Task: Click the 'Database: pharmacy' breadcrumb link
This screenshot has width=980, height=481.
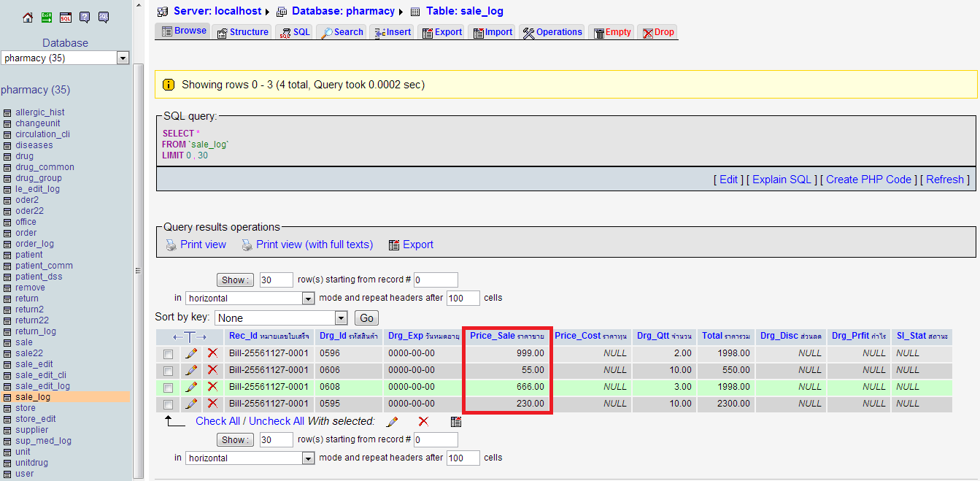Action: (343, 11)
